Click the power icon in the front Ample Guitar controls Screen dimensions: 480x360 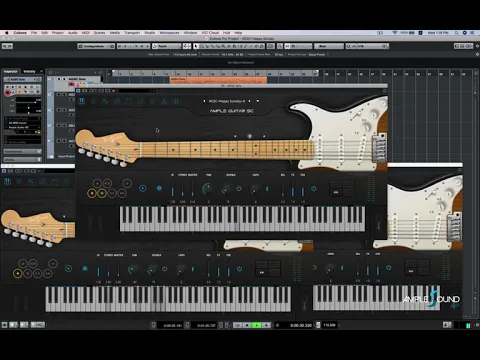[x=314, y=188]
